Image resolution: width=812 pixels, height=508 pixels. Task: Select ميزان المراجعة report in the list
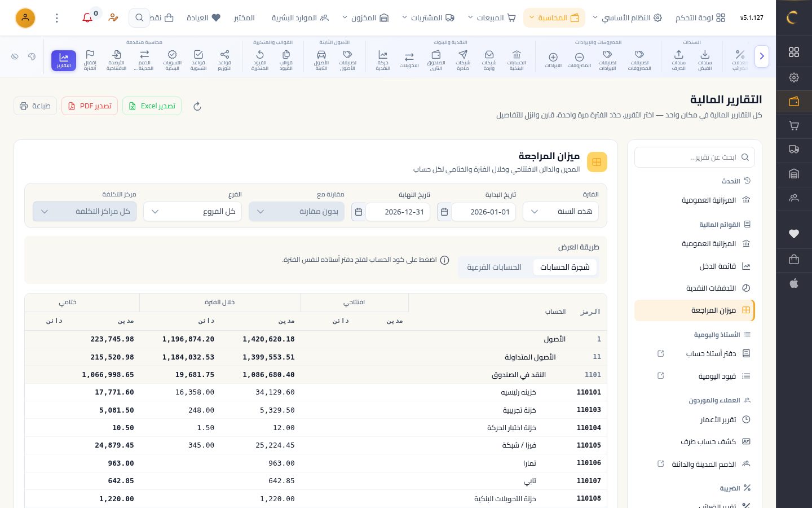tap(695, 310)
